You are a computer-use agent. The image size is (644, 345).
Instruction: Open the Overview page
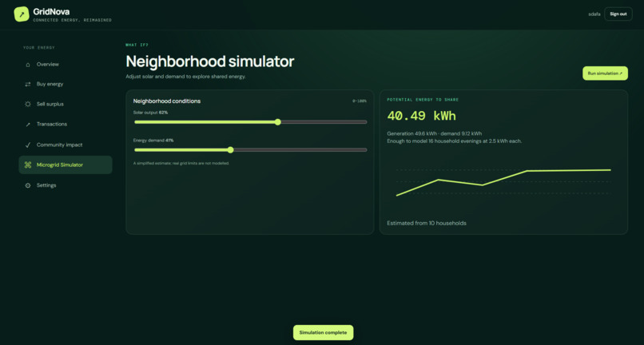[x=66, y=65]
